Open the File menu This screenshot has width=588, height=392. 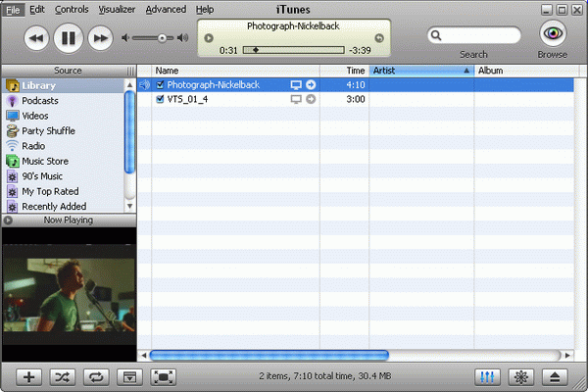[13, 10]
